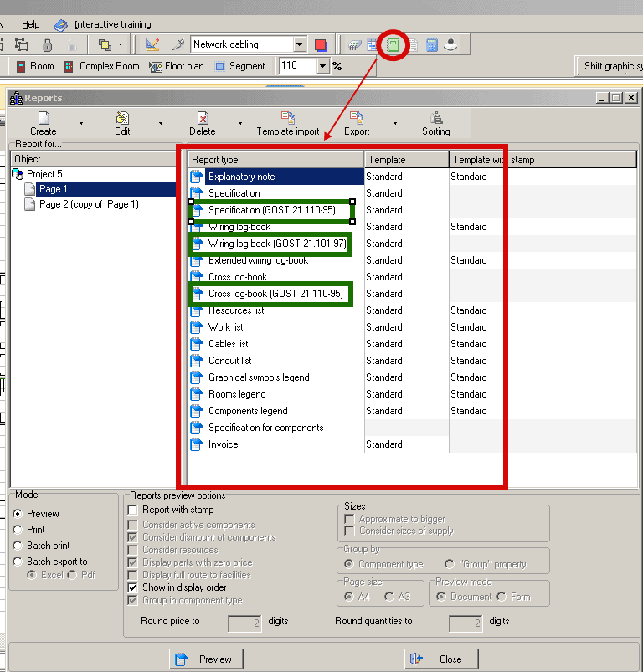Expand the zoom percentage dropdown
The height and width of the screenshot is (672, 643).
tap(323, 66)
